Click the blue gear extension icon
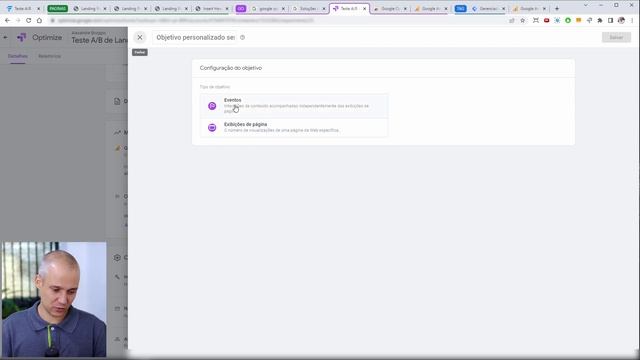This screenshot has height=360, width=640. (557, 20)
